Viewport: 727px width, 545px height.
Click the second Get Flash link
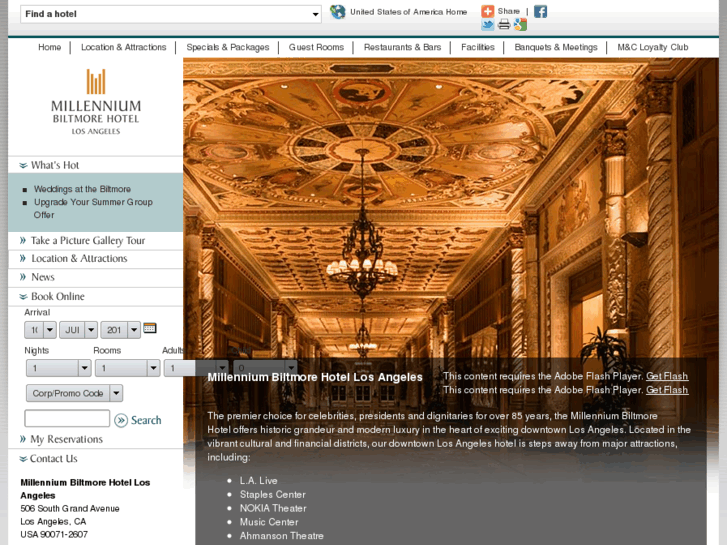point(667,390)
